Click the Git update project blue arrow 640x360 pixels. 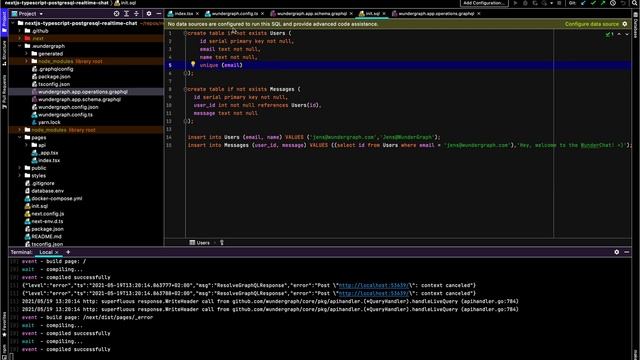click(x=583, y=3)
